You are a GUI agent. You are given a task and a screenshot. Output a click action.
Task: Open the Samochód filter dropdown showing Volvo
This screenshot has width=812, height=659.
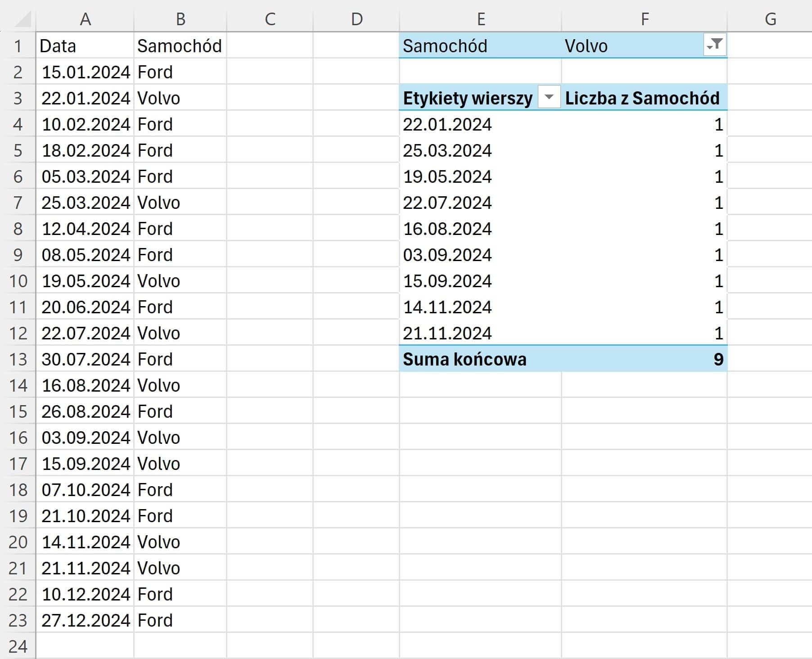click(x=715, y=45)
